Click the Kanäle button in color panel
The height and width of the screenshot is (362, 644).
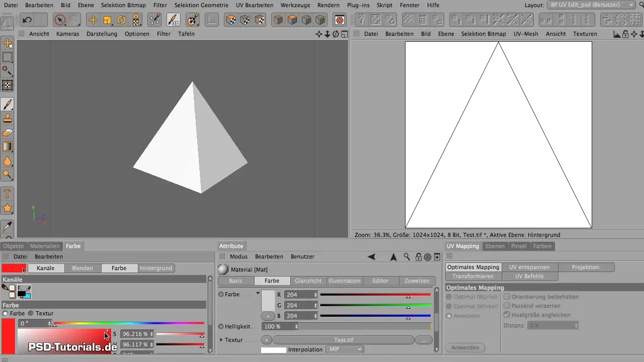coord(46,268)
